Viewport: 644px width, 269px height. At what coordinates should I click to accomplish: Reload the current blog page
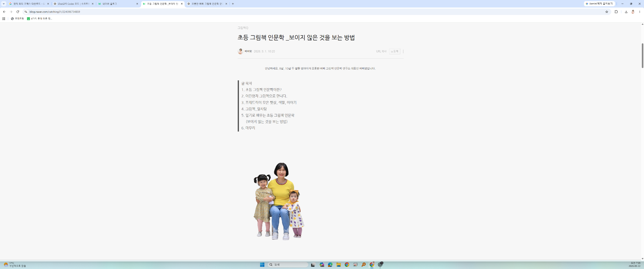coord(18,12)
